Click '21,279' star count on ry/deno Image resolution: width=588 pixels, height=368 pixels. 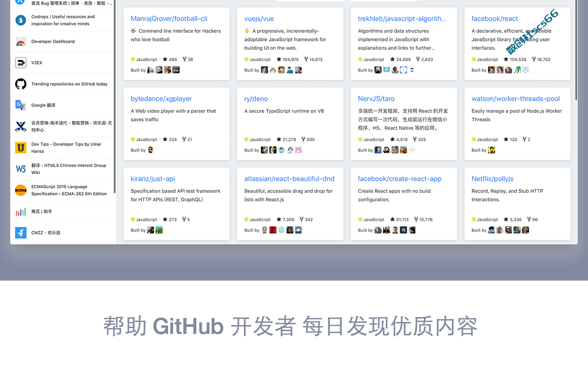click(289, 139)
